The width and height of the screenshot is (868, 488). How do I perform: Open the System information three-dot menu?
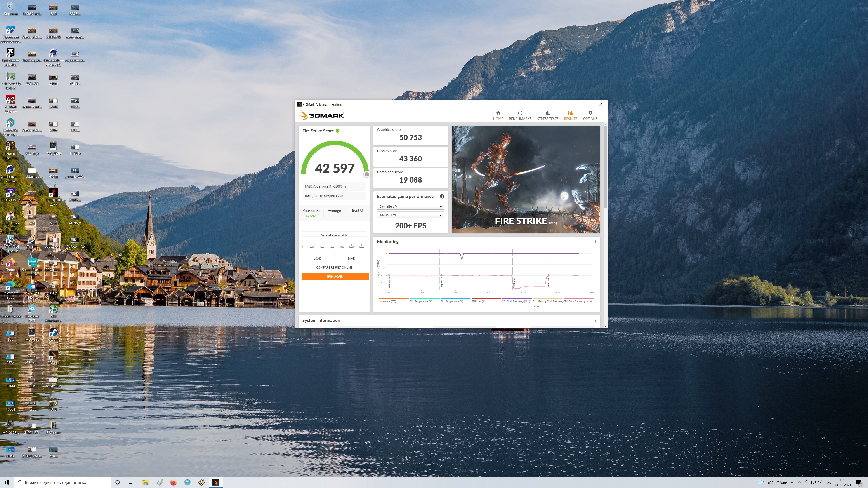595,320
